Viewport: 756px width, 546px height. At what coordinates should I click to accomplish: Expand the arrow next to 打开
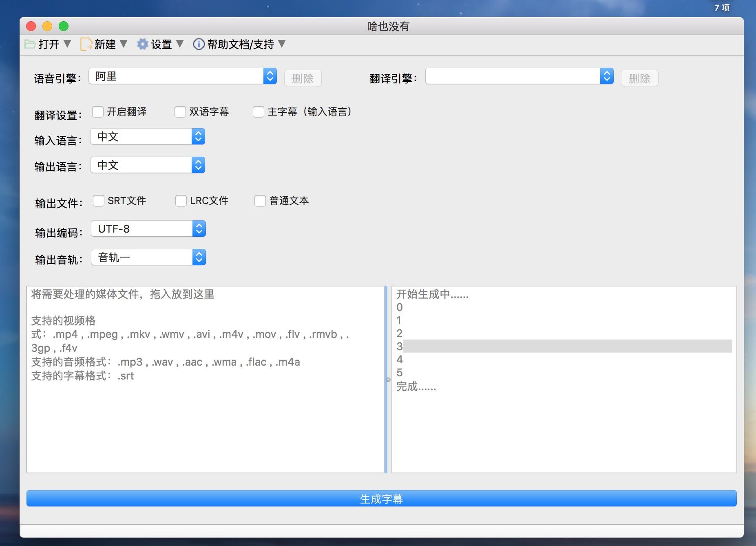[x=67, y=44]
